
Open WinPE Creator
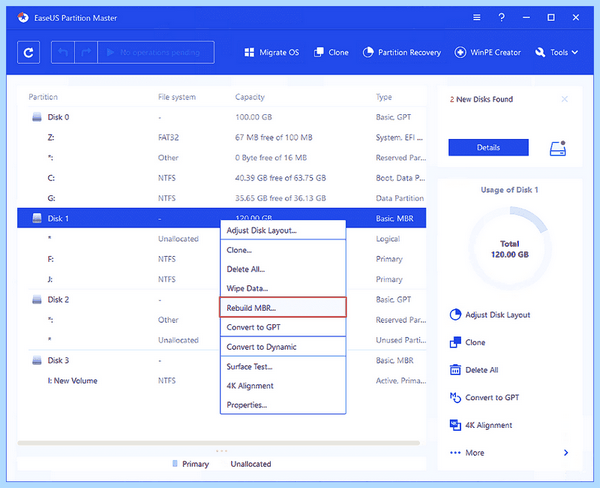(488, 52)
